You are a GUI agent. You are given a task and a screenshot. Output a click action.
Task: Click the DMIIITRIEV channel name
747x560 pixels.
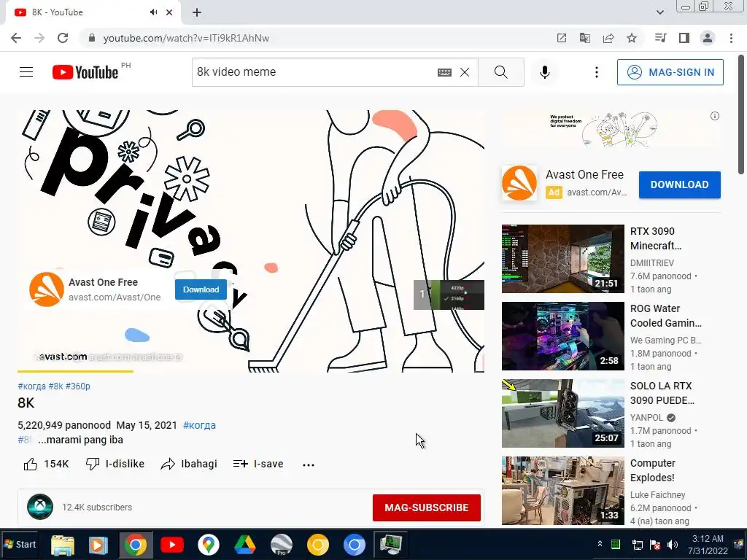point(651,262)
